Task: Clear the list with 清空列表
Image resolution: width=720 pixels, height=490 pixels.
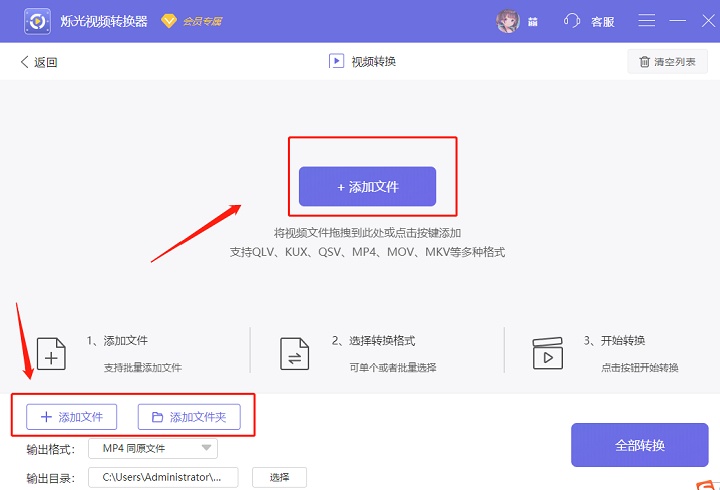Action: (x=667, y=62)
